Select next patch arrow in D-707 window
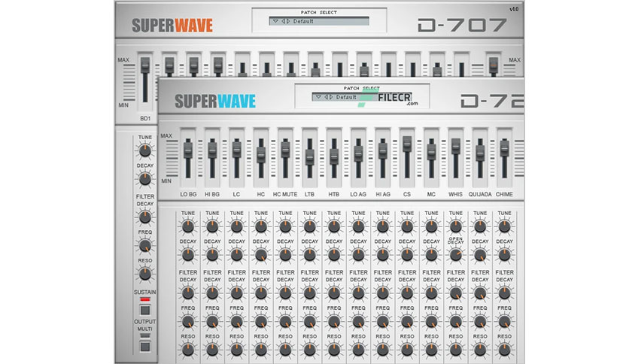 pos(288,21)
